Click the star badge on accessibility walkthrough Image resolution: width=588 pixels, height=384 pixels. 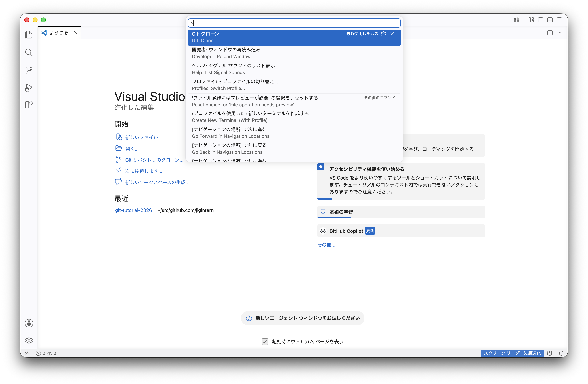click(321, 166)
